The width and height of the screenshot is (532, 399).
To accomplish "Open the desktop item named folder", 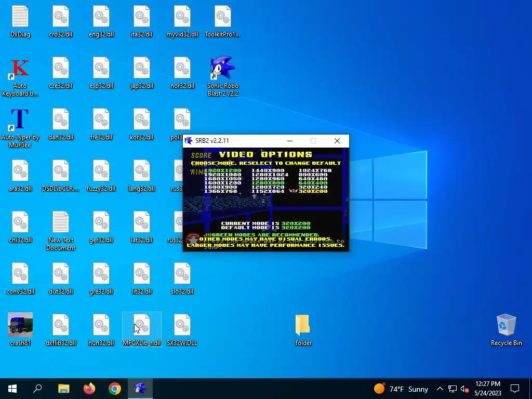I will (303, 325).
